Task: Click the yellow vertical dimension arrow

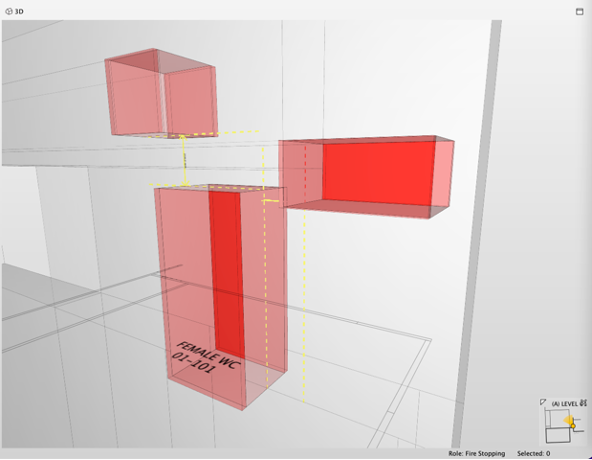Action: tap(184, 161)
